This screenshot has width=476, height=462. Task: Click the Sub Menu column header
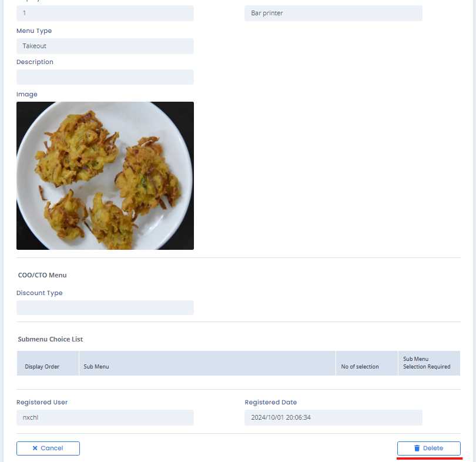click(x=207, y=363)
